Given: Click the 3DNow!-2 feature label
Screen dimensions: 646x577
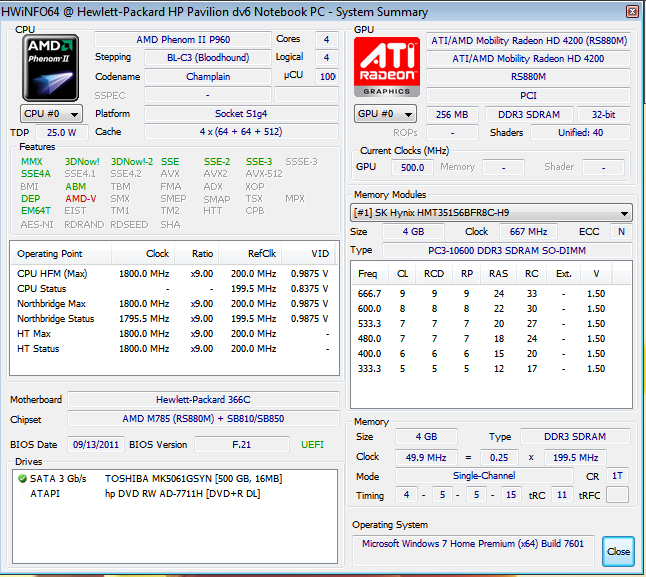Looking at the screenshot, I should coord(132,162).
